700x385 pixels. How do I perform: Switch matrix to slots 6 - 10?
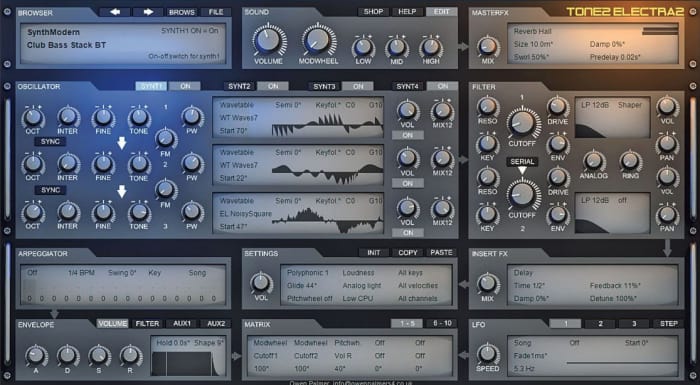click(x=442, y=323)
